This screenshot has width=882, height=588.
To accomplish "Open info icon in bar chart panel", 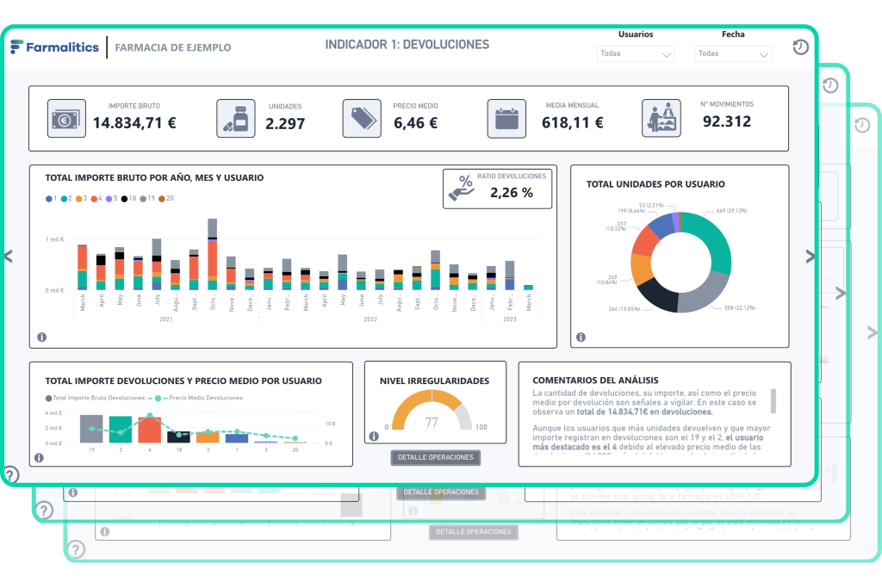I will [41, 337].
